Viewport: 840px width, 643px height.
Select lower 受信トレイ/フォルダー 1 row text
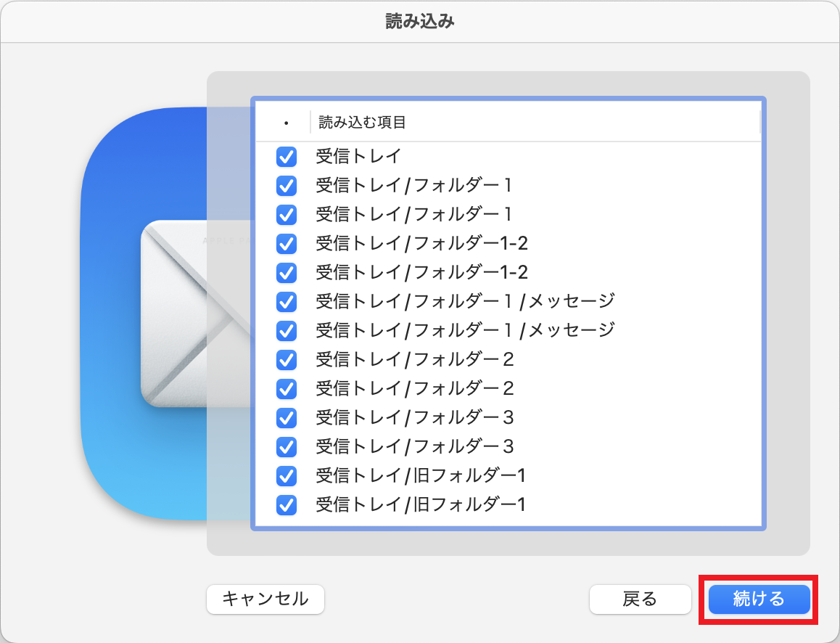tap(413, 214)
